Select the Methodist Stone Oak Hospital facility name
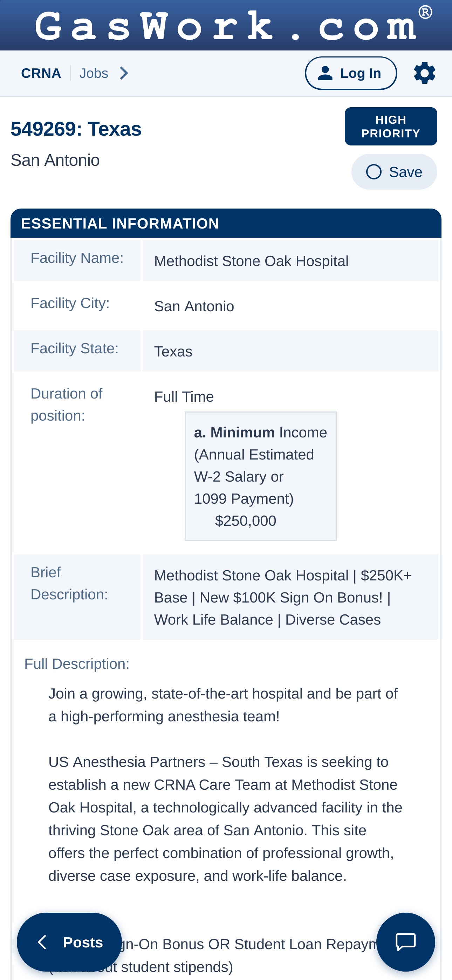The width and height of the screenshot is (452, 980). click(251, 261)
